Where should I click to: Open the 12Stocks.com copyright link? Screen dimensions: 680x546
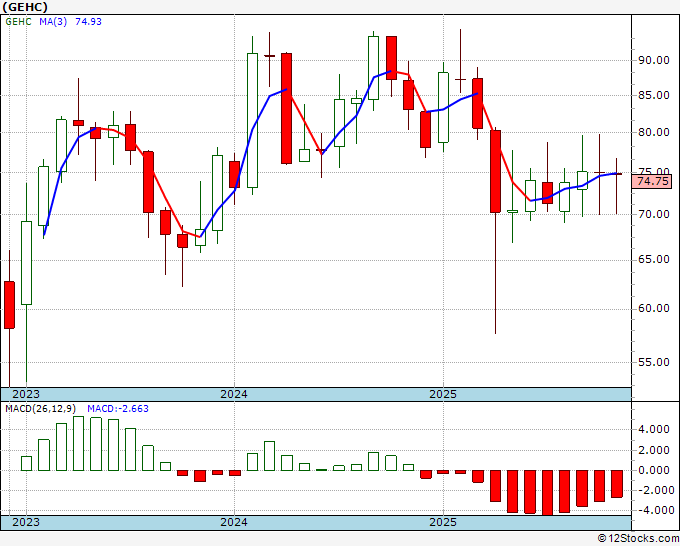tap(638, 539)
